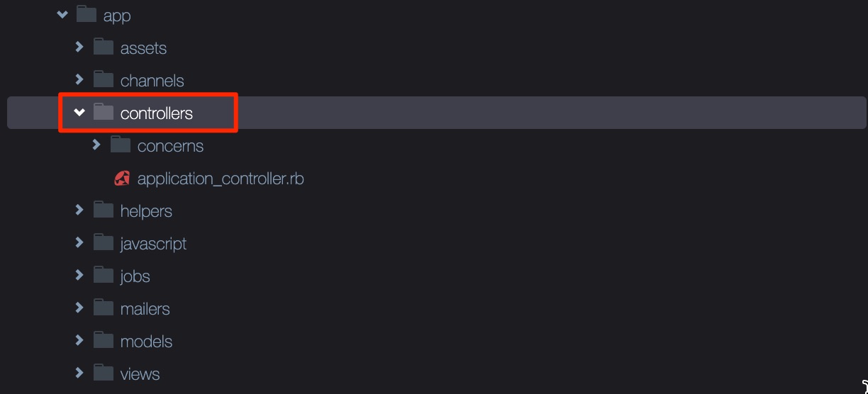Click the app folder icon
Viewport: 868px width, 394px height.
[x=86, y=14]
